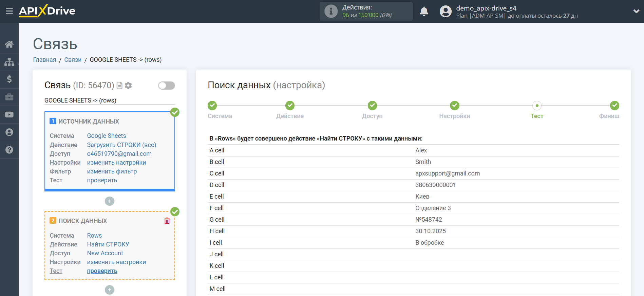Screen dimensions: 644x296
Task: Open the Home icon in the sidebar
Action: tap(9, 44)
